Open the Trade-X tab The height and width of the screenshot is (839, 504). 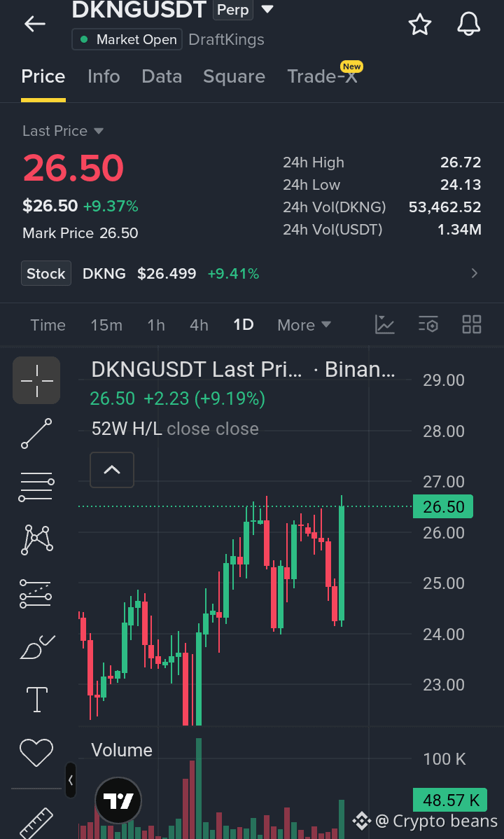[323, 76]
